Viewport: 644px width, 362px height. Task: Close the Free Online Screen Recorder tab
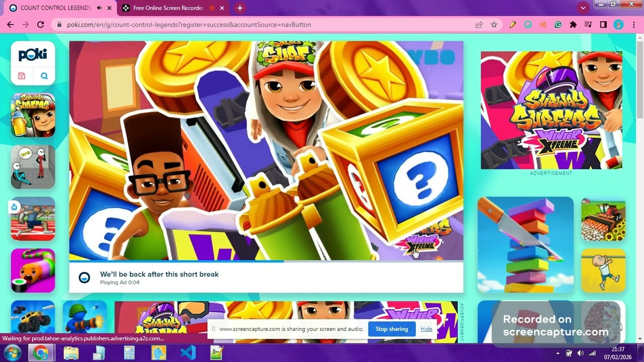[x=222, y=8]
